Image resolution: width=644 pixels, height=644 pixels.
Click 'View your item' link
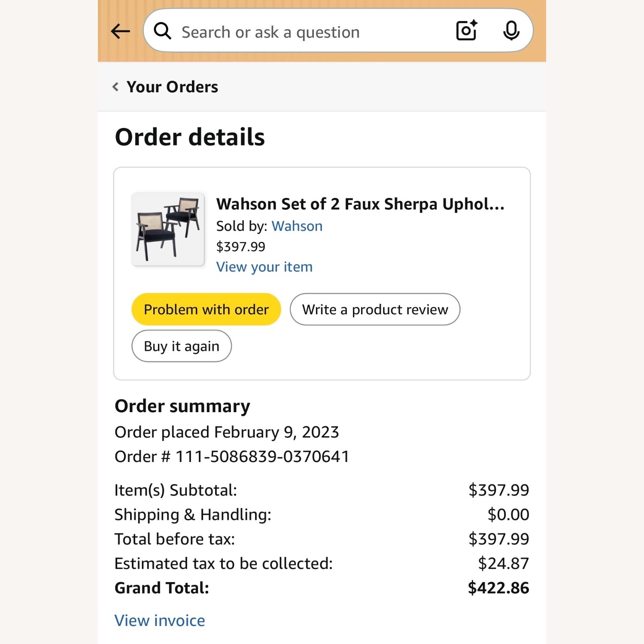[x=264, y=267]
